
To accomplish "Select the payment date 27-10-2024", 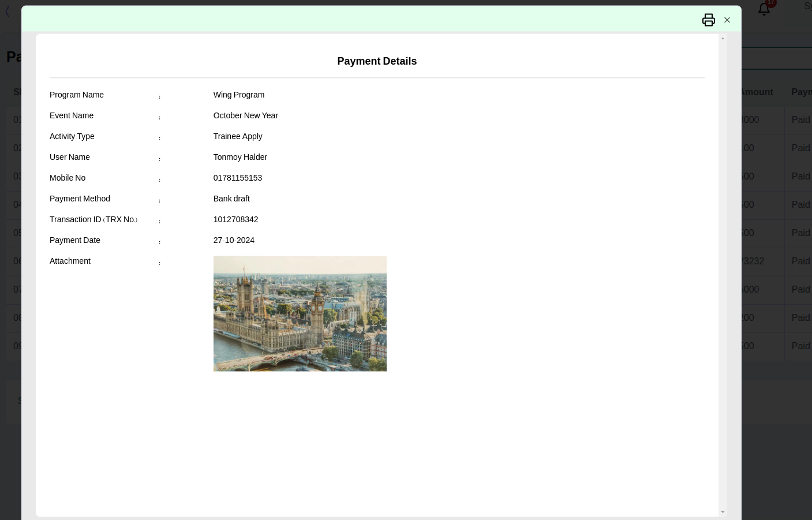I will point(234,240).
